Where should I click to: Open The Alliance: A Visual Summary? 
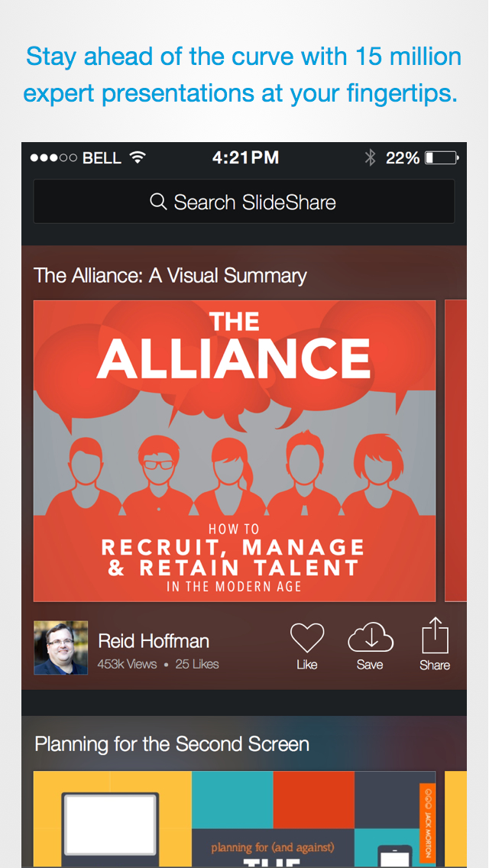click(x=170, y=275)
